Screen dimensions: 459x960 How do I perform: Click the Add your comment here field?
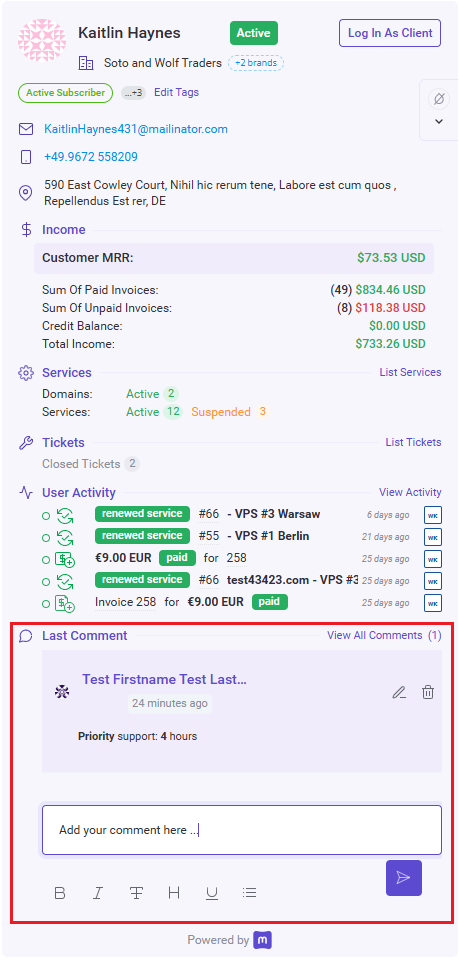point(242,830)
